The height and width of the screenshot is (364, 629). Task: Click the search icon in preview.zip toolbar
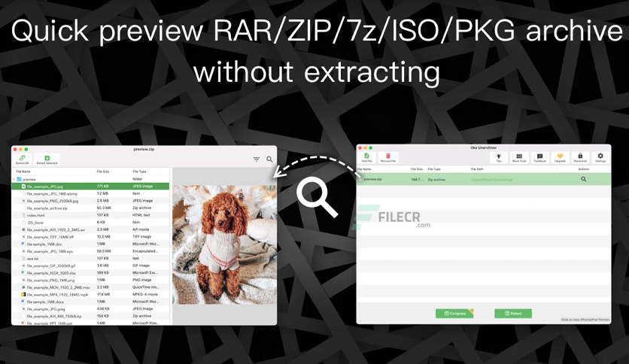(x=269, y=159)
